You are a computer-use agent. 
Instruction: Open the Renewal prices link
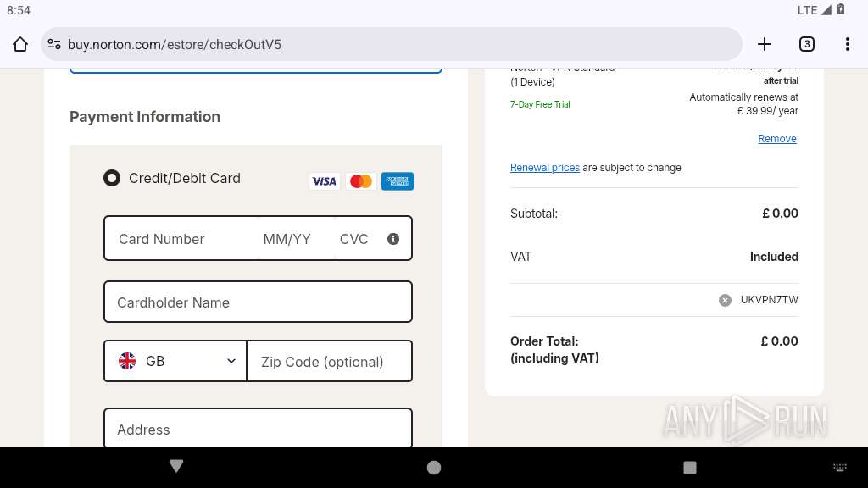pos(545,168)
